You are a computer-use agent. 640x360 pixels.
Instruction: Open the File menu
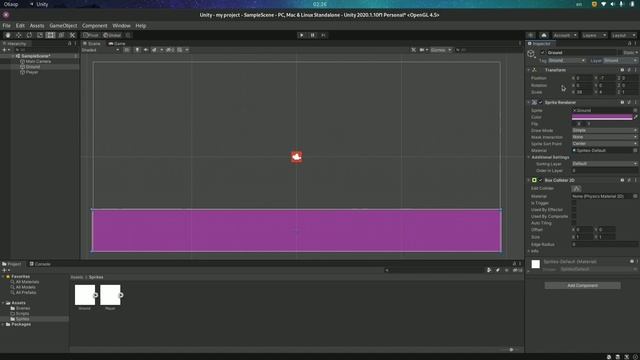point(7,26)
